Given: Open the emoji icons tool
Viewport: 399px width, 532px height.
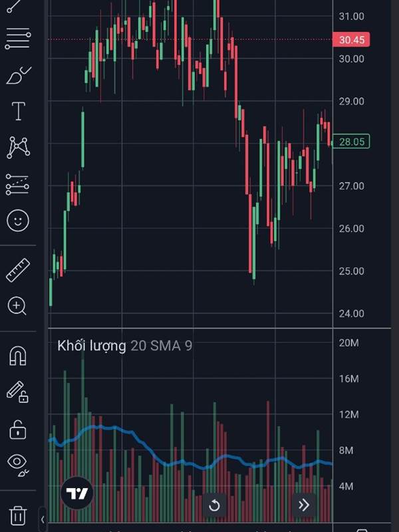Looking at the screenshot, I should [18, 221].
